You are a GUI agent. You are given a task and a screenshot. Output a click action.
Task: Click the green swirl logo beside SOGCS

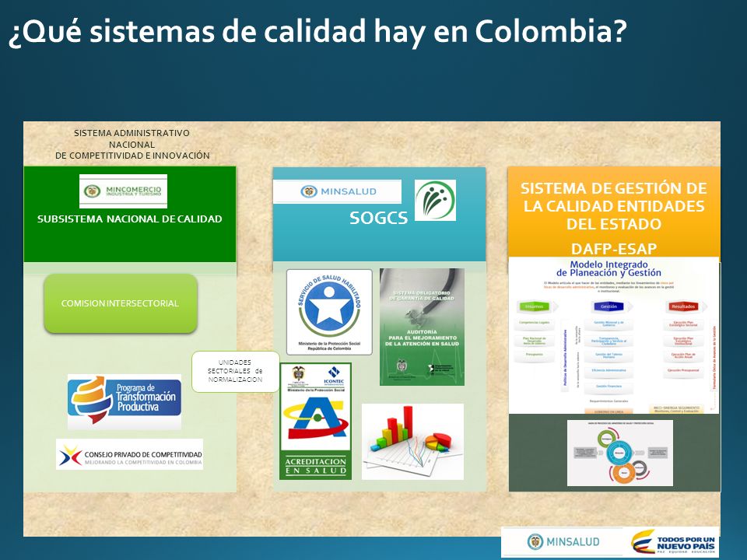(x=435, y=200)
